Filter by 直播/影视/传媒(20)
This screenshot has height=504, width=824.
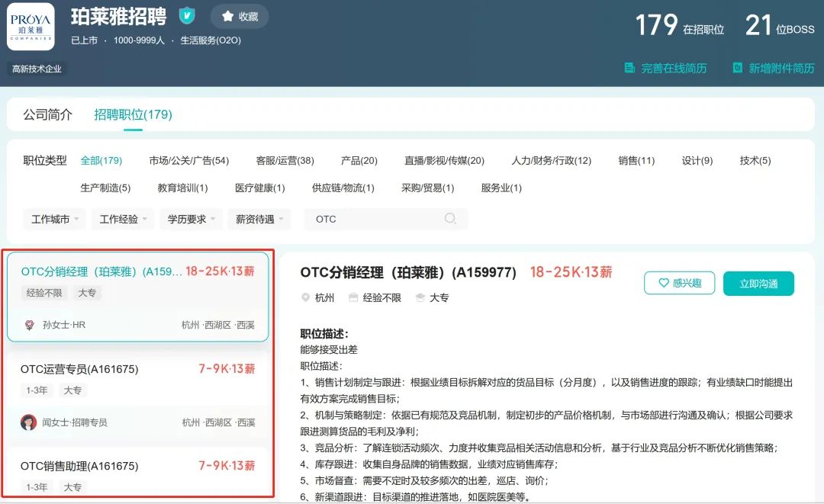point(444,161)
